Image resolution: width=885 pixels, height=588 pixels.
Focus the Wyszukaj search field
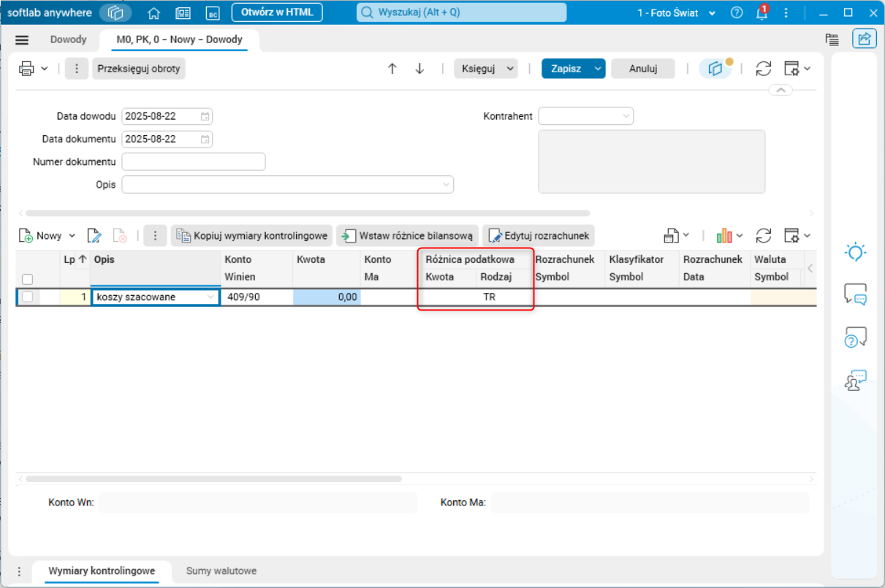pos(461,12)
